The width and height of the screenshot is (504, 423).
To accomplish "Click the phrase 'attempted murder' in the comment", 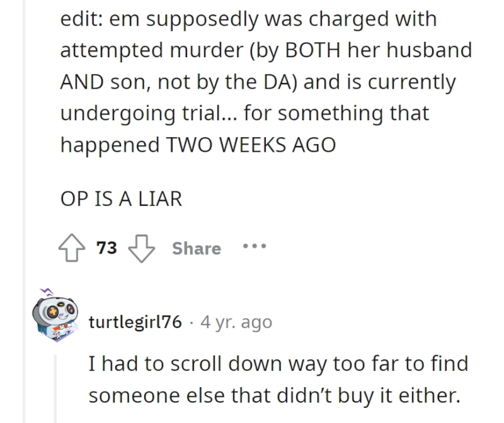I will tap(152, 50).
